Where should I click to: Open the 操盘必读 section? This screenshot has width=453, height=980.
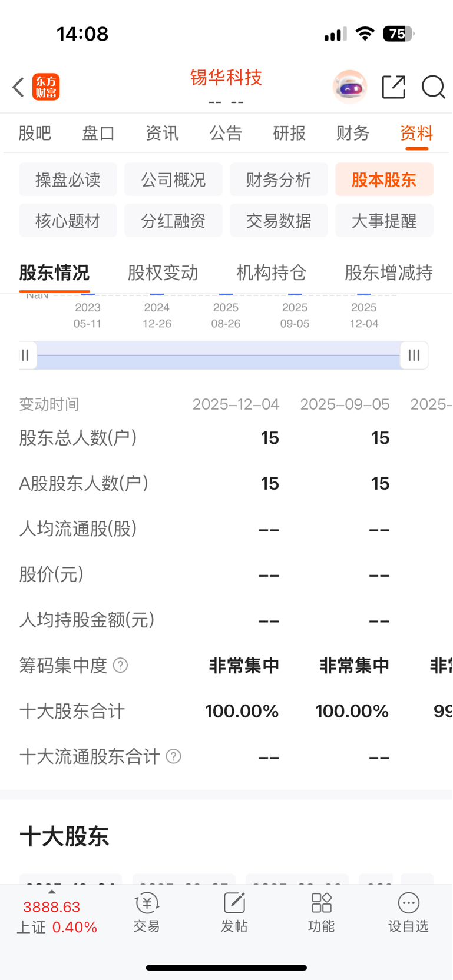68,180
